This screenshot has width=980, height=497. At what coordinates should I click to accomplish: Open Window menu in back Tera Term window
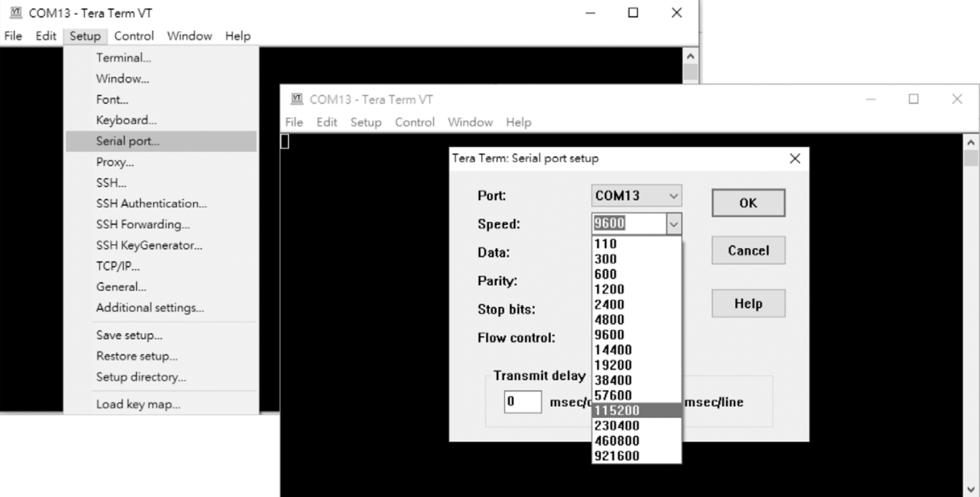[x=190, y=36]
